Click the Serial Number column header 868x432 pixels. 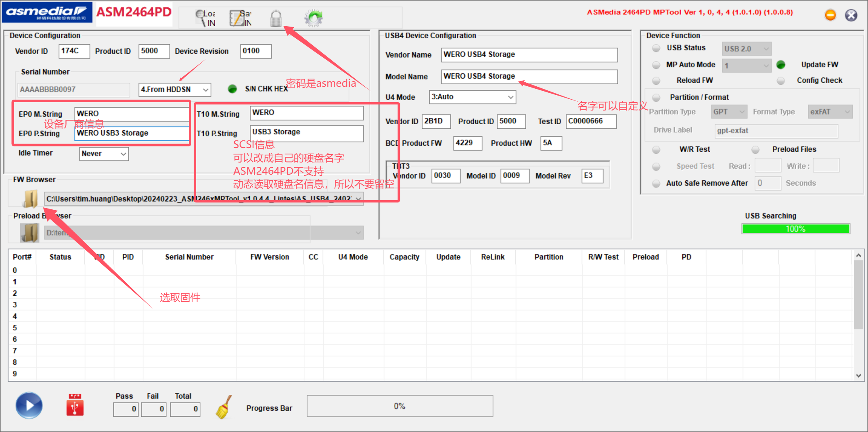pos(189,257)
